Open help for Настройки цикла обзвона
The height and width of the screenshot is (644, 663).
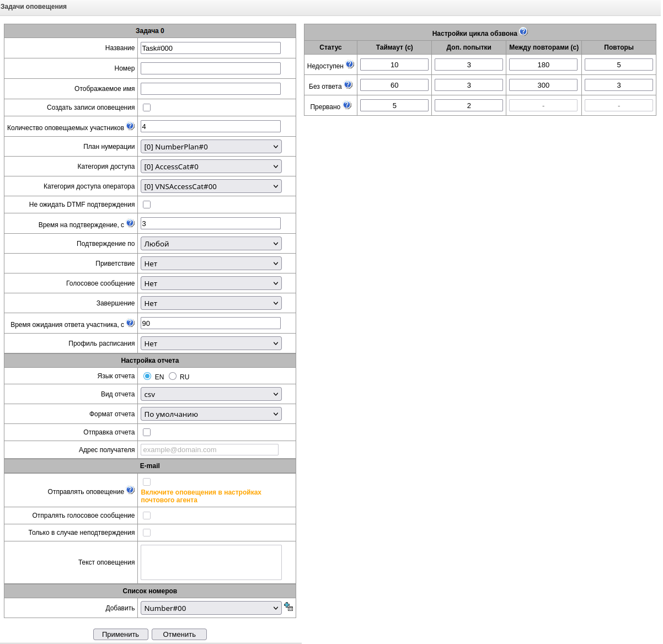[x=523, y=32]
